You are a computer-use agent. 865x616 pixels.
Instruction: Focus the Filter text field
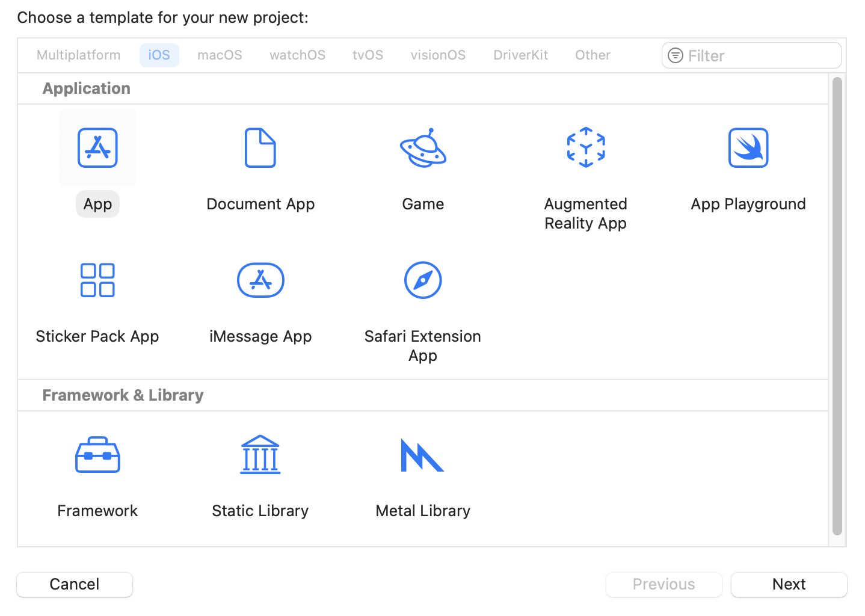752,55
